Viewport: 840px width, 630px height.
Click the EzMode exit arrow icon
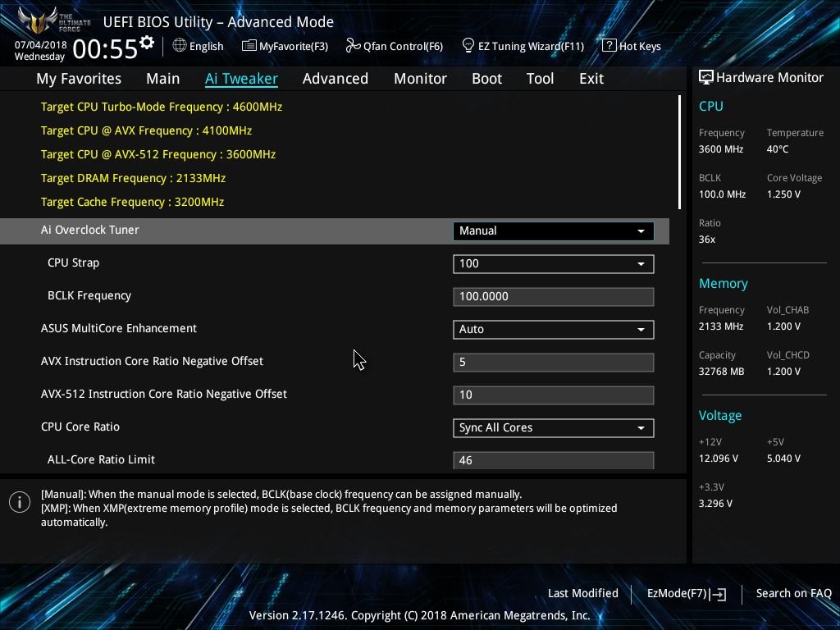click(719, 594)
